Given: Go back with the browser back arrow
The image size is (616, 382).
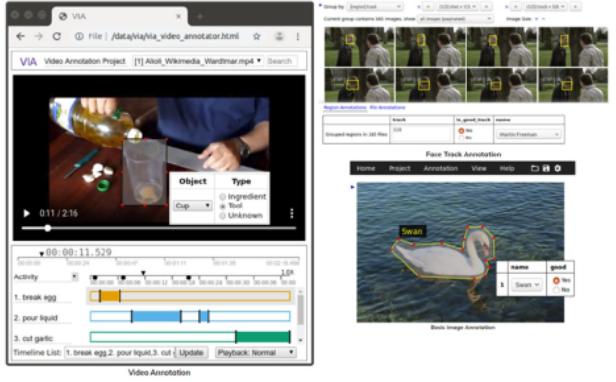Looking at the screenshot, I should point(20,37).
